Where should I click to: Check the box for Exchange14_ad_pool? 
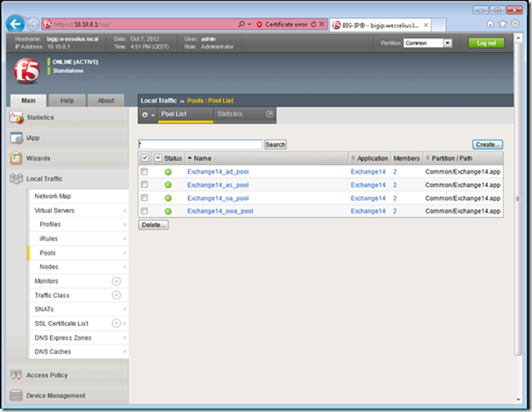(x=145, y=172)
